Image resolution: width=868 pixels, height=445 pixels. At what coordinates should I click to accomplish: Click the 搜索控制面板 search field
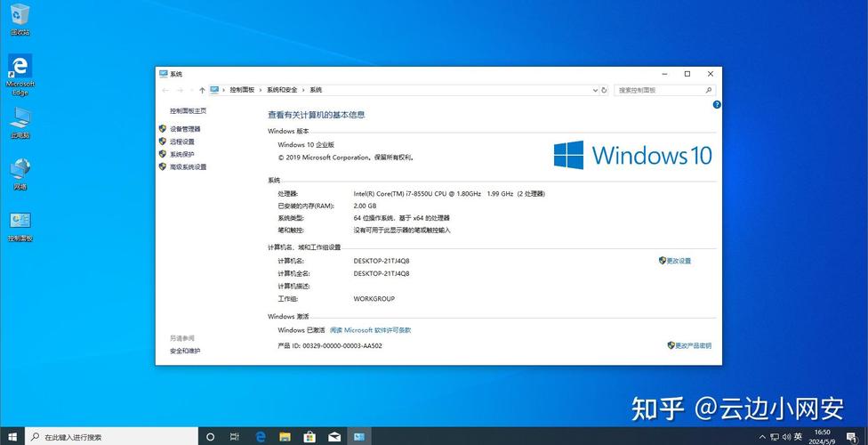pyautogui.click(x=661, y=90)
